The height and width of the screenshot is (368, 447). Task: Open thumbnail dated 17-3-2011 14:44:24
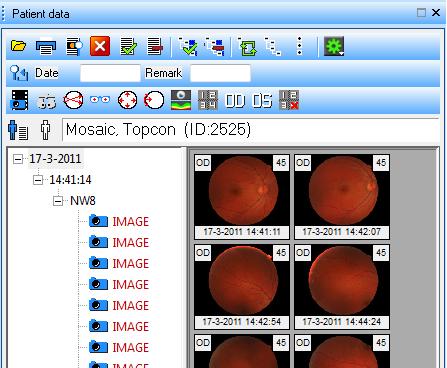coord(342,287)
